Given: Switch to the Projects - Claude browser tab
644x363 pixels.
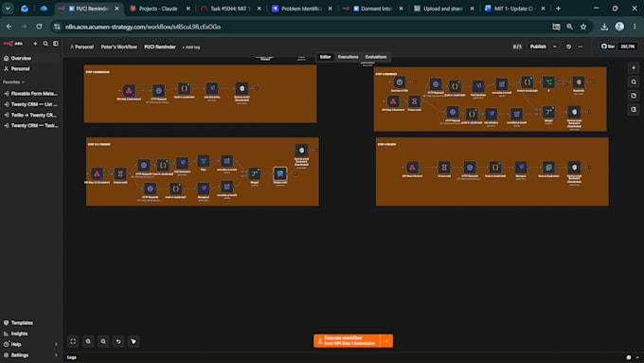Looking at the screenshot, I should [x=158, y=9].
